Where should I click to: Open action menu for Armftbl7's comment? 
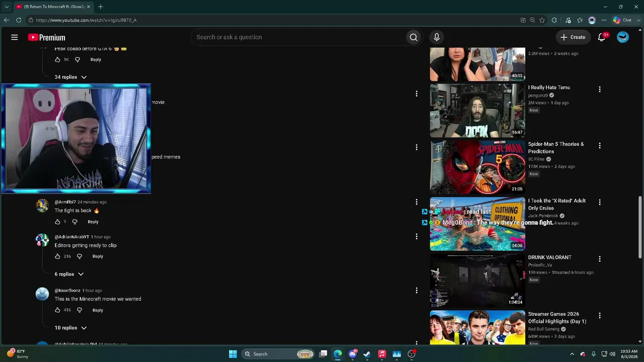417,202
